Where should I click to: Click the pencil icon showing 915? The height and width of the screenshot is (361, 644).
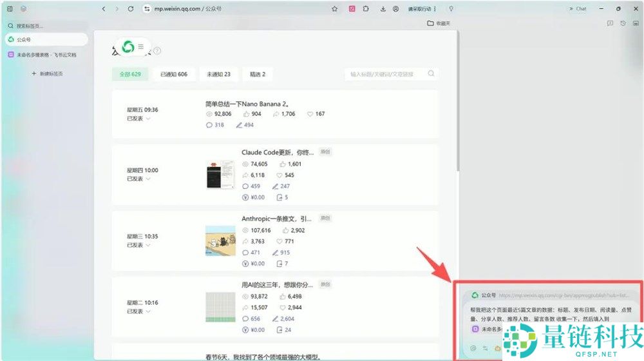(275, 253)
